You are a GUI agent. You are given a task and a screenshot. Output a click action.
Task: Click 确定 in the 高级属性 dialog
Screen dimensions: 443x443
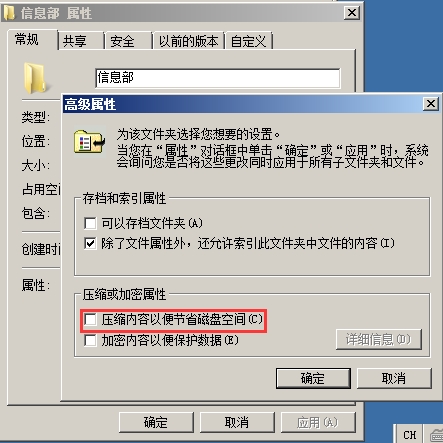[313, 378]
